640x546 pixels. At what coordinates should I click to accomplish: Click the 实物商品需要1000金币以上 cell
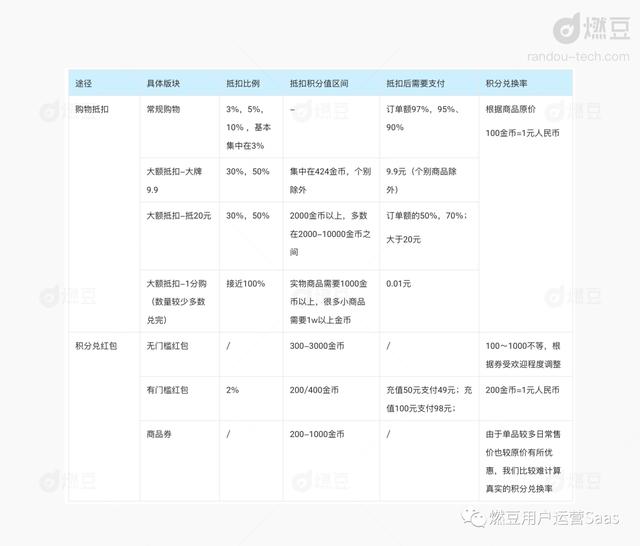[x=329, y=302]
